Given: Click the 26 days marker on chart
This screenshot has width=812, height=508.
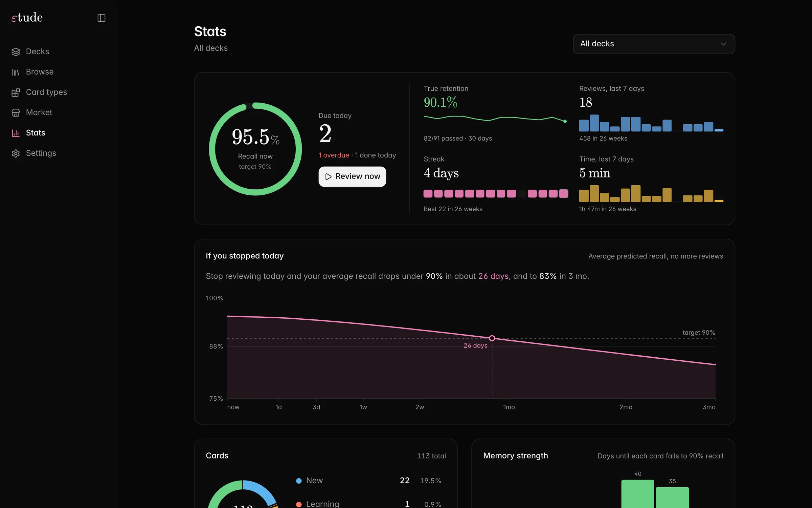Looking at the screenshot, I should coord(492,338).
